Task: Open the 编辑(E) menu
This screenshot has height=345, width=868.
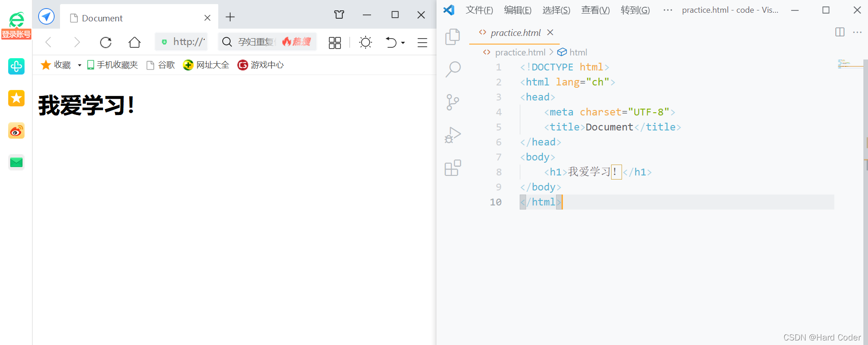Action: click(x=518, y=10)
